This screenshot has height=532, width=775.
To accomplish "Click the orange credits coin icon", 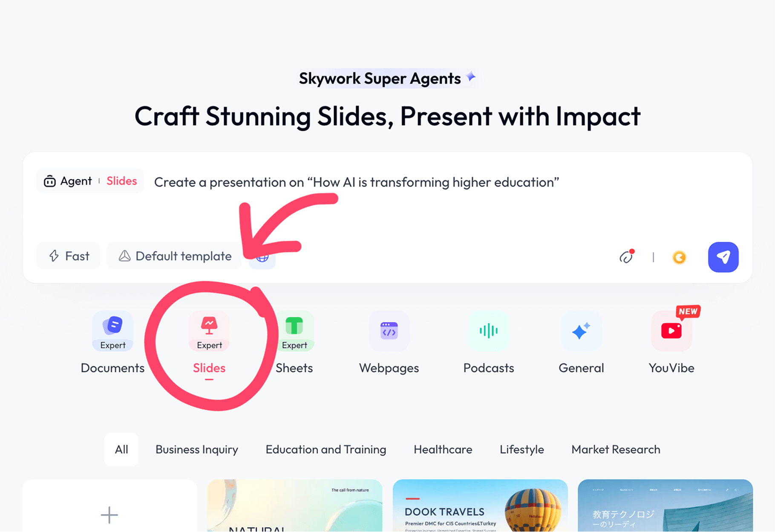I will click(679, 257).
